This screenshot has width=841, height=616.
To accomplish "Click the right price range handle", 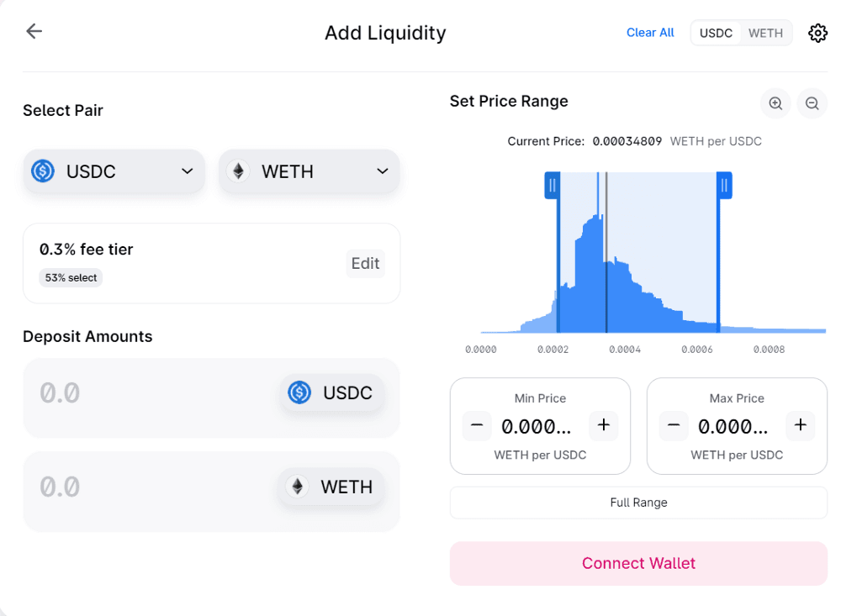I will [724, 186].
